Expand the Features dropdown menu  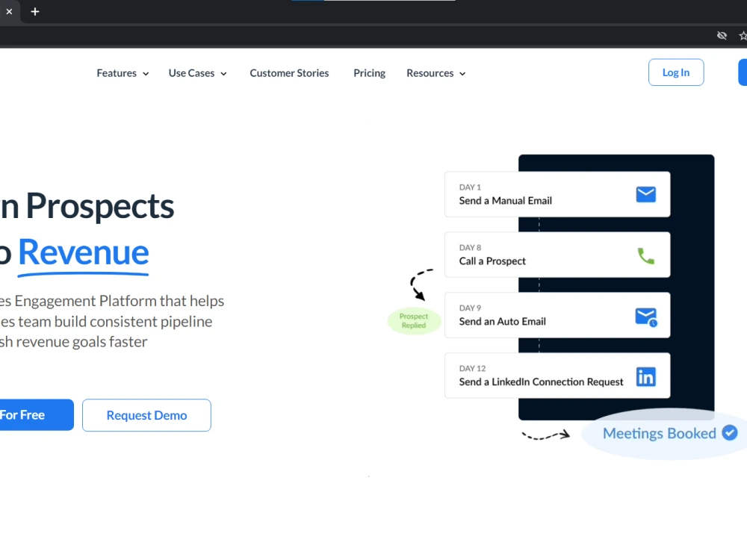122,72
